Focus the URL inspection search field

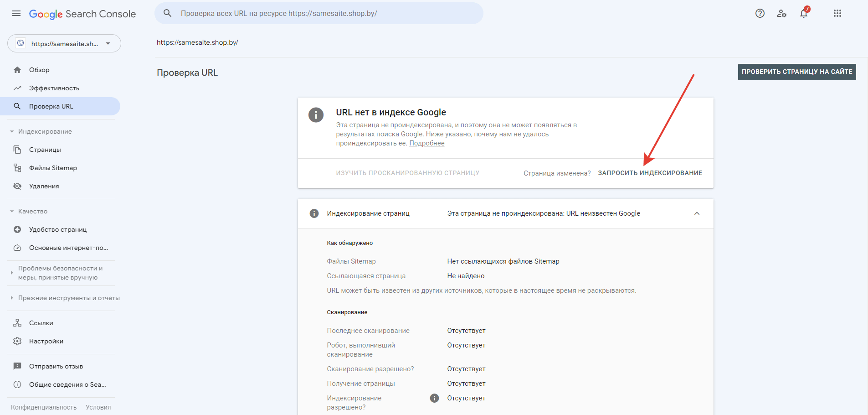pyautogui.click(x=319, y=13)
